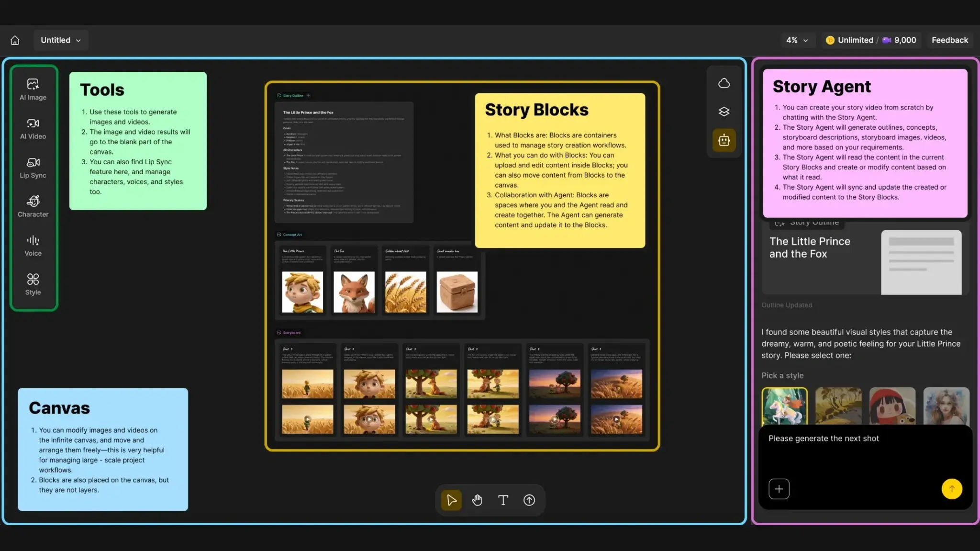This screenshot has height=551, width=980.
Task: Click the Story Outline block label
Action: click(293, 96)
